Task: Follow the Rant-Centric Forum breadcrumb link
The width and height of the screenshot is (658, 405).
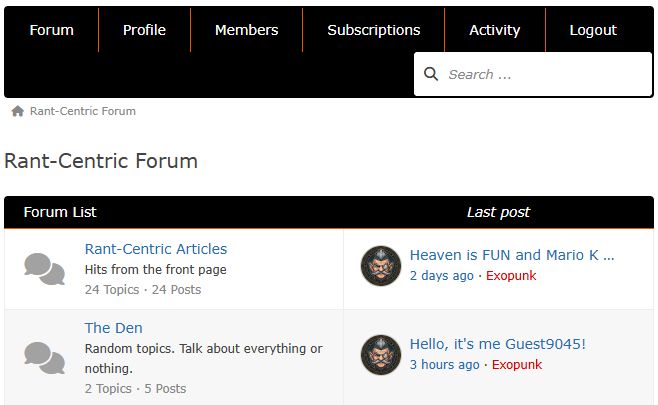Action: (x=83, y=111)
